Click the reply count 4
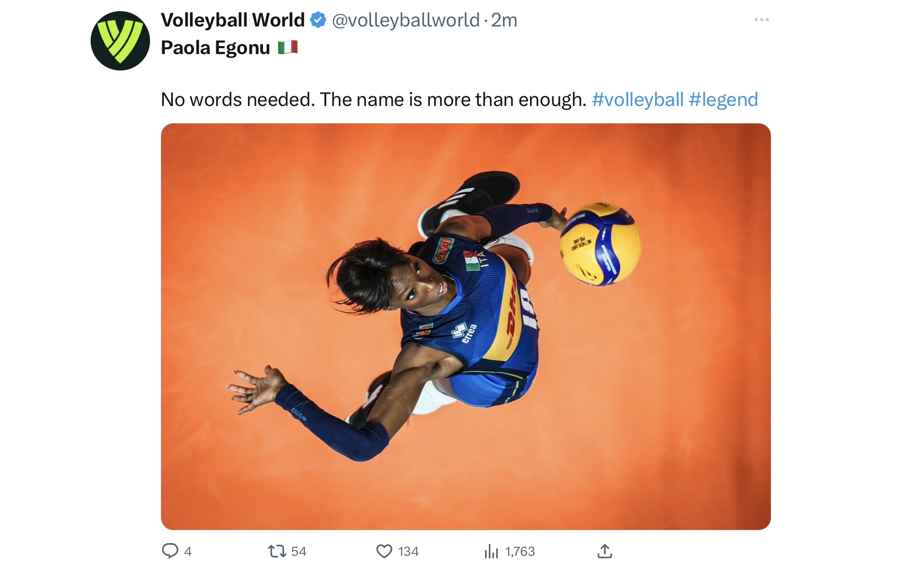 (188, 552)
